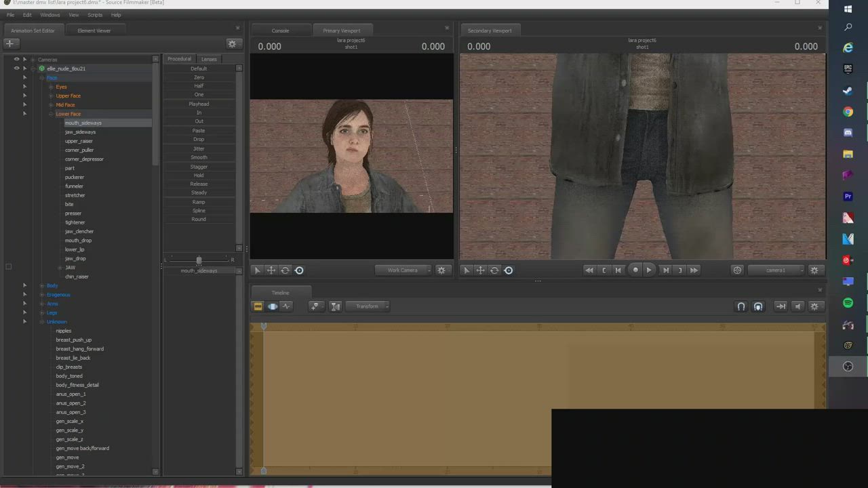Screen dimensions: 868x488
Task: Click the Play button in secondary viewport
Action: point(649,270)
